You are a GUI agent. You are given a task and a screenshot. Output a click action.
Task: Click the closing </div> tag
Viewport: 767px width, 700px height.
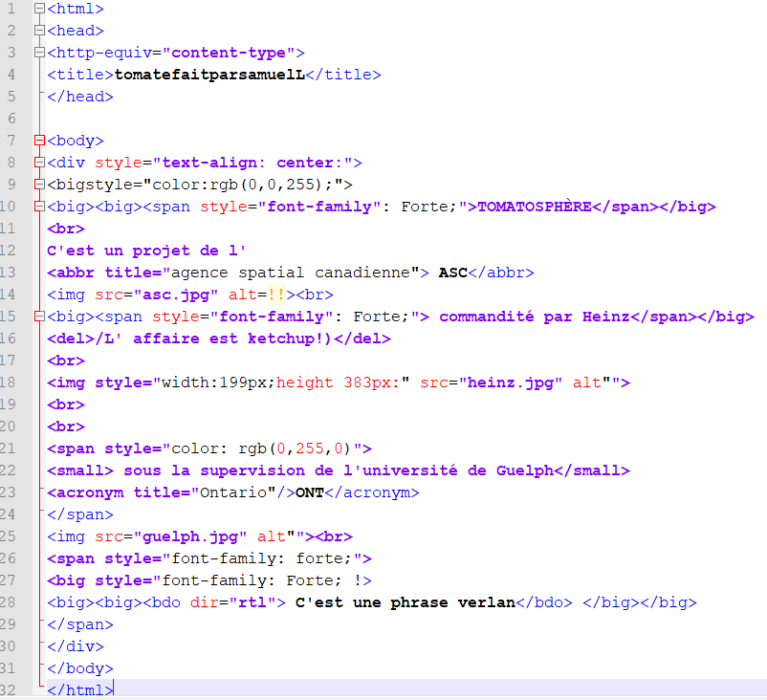[76, 646]
